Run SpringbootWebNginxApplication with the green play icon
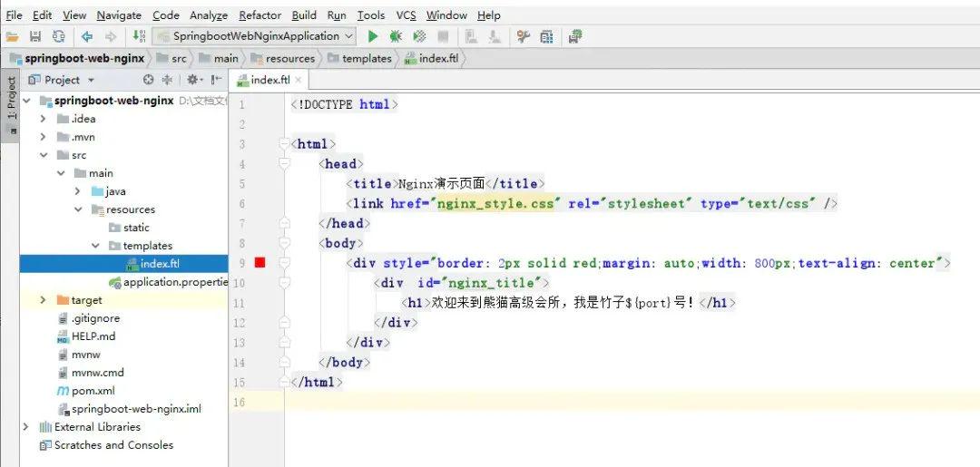 coord(373,37)
